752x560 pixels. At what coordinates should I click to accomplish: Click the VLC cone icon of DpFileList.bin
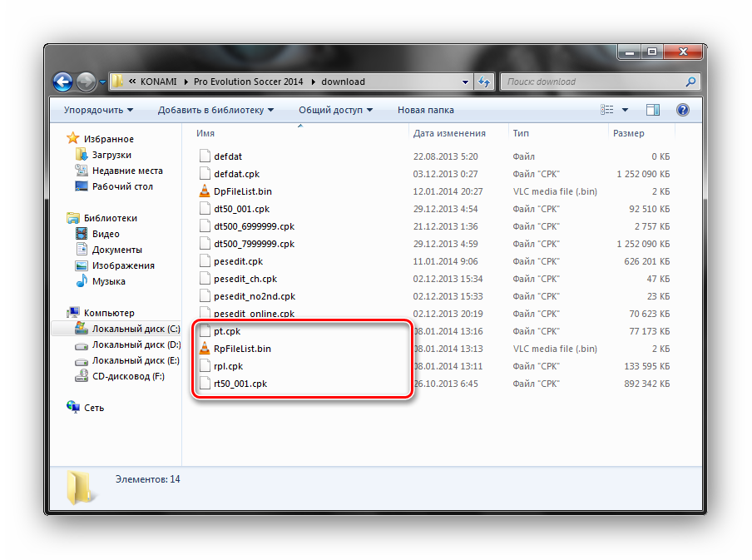click(x=205, y=191)
